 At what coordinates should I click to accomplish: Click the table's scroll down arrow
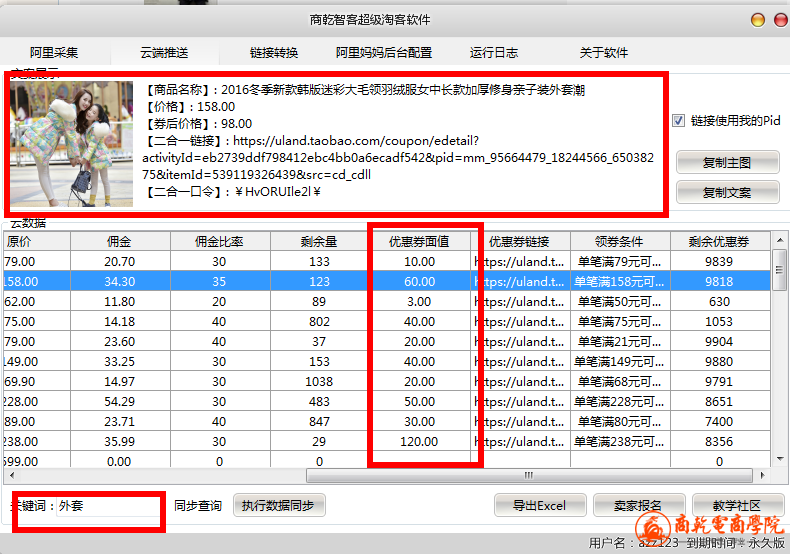780,459
